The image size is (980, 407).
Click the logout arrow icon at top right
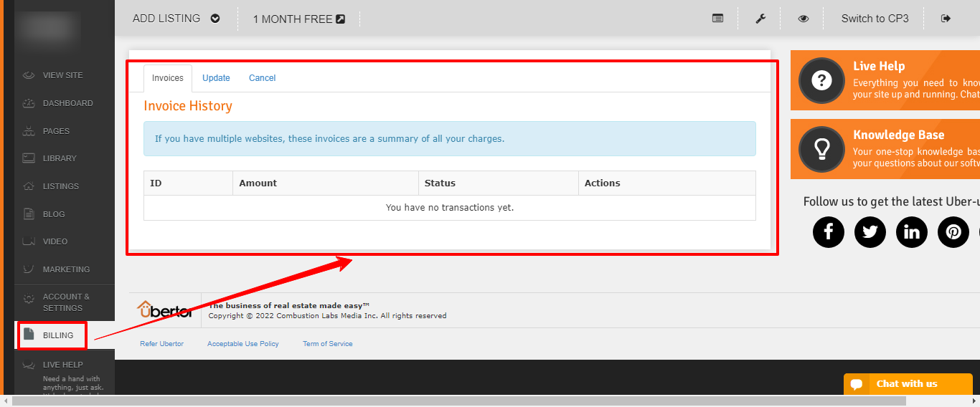pyautogui.click(x=946, y=19)
